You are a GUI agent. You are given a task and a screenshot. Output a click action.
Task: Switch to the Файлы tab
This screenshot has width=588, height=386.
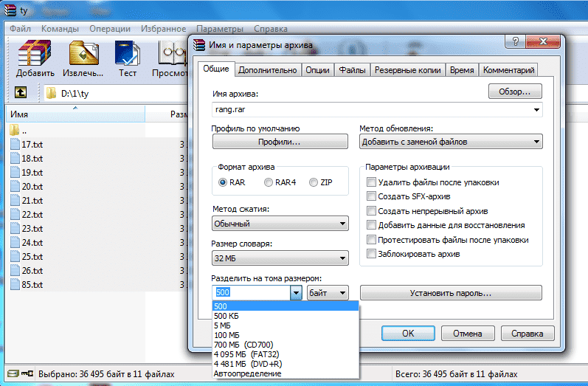[x=352, y=70]
